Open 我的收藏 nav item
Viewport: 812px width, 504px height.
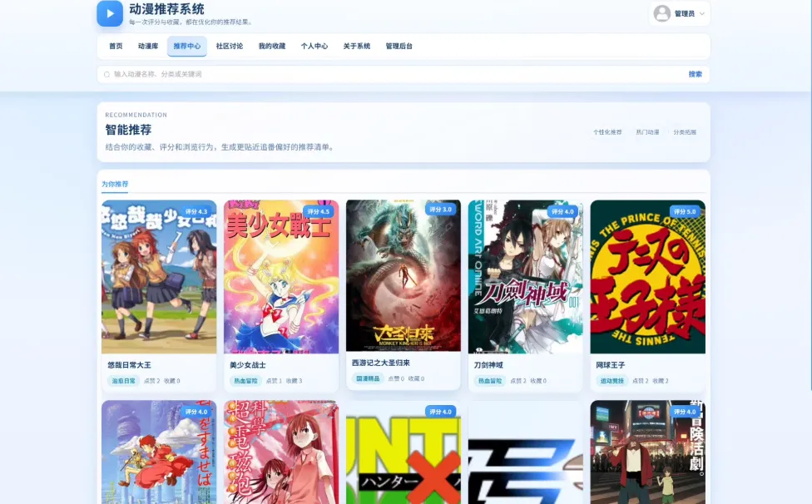click(x=272, y=46)
